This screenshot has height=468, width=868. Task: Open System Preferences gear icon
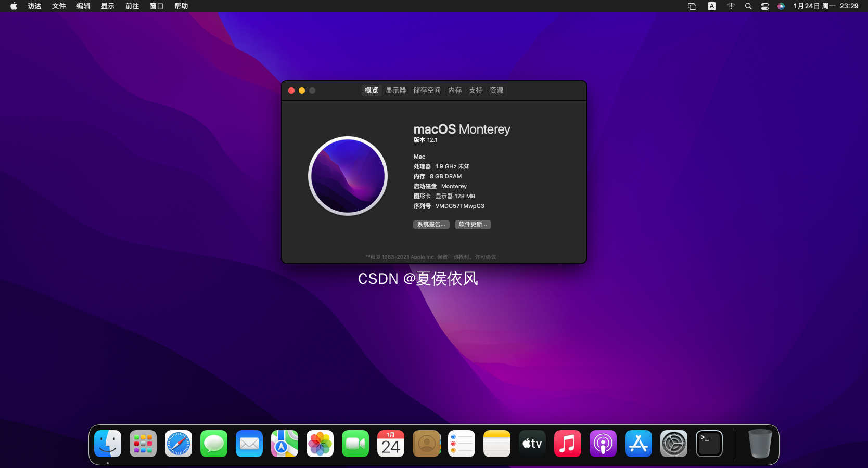click(674, 444)
